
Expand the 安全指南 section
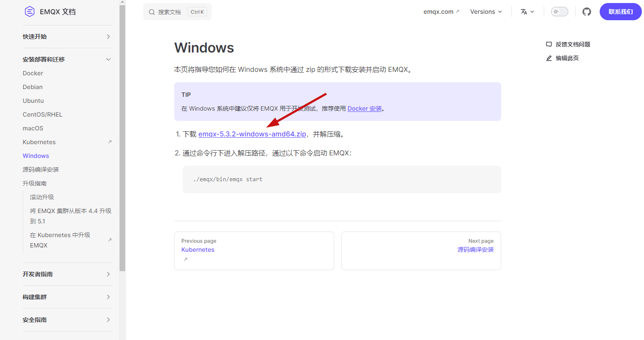coord(67,320)
